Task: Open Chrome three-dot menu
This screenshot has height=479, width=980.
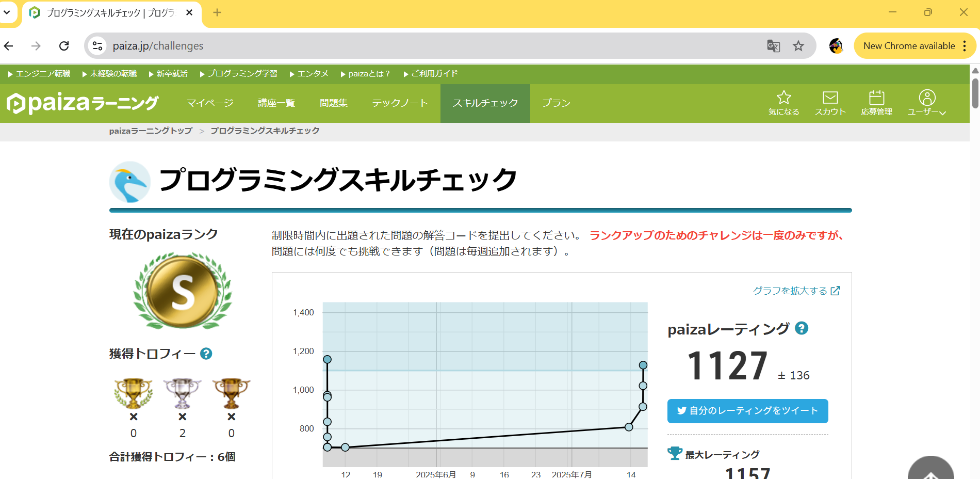Action: point(965,46)
